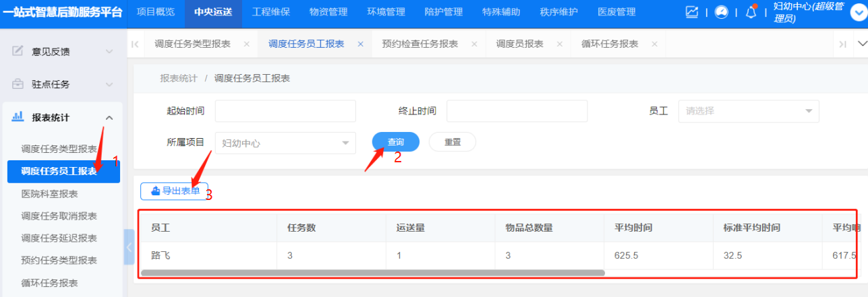868x297 pixels.
Task: Switch to the 调度员报表 tab
Action: point(520,44)
